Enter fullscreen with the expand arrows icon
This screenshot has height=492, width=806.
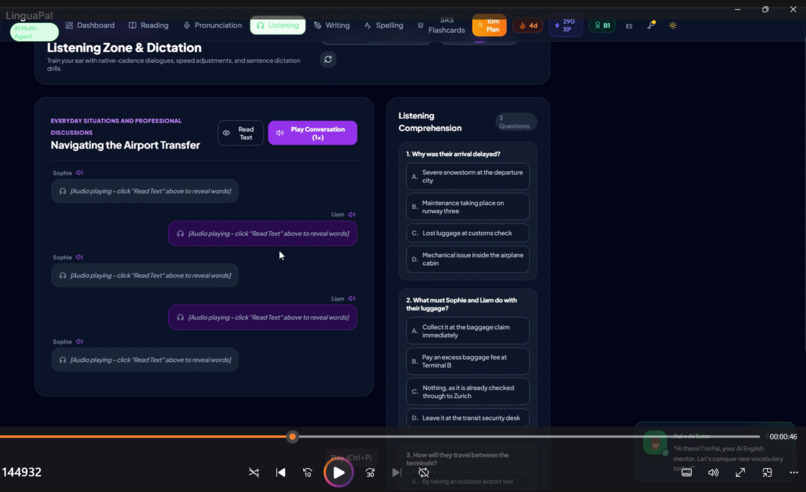tap(740, 472)
